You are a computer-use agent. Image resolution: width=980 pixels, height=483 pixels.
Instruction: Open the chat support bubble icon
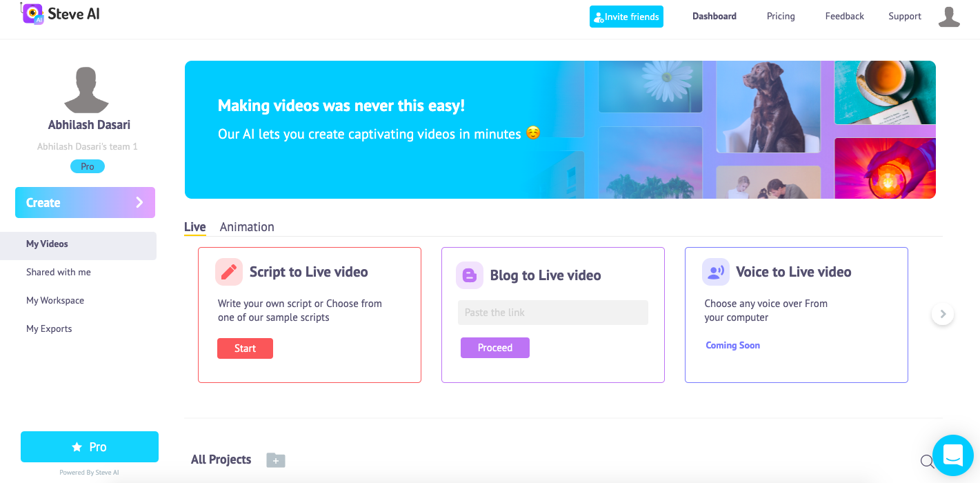click(x=952, y=455)
